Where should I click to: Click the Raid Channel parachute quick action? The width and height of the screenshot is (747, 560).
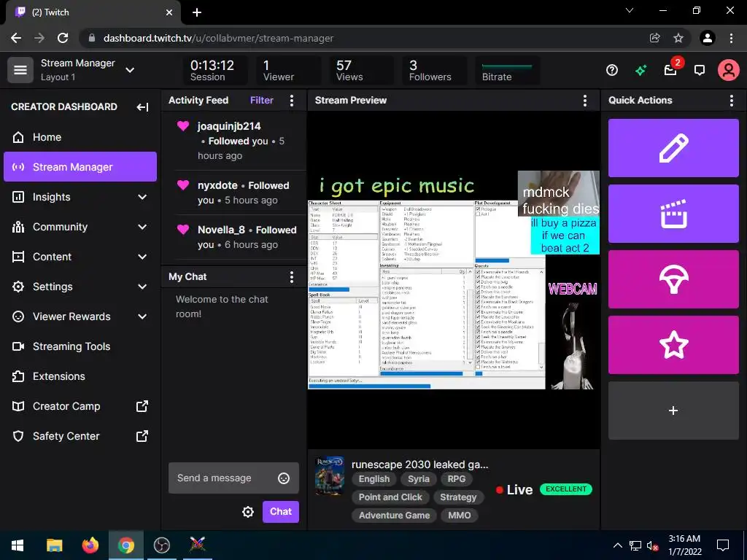tap(673, 279)
